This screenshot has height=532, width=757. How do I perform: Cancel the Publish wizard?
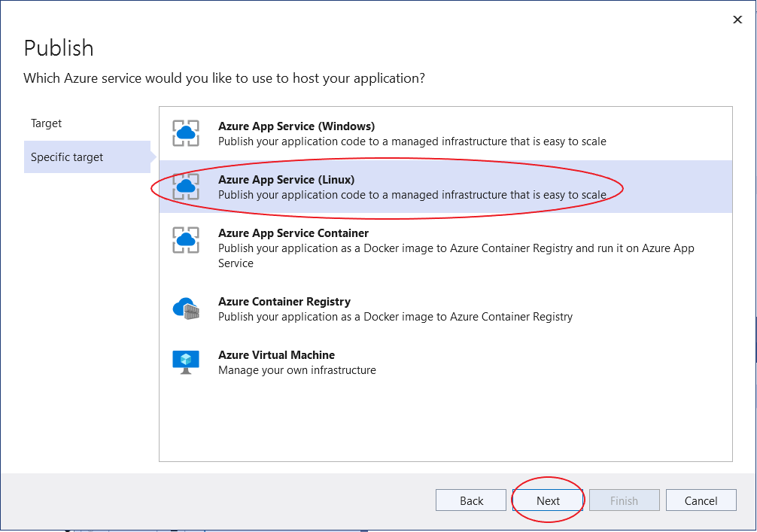(x=701, y=500)
